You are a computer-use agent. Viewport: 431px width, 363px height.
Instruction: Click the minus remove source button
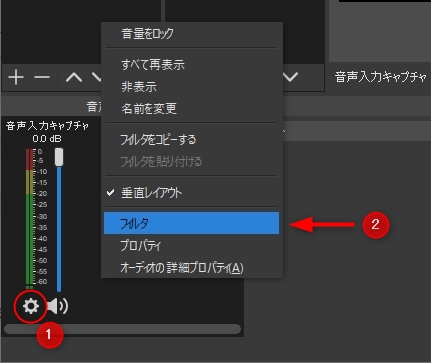[42, 77]
